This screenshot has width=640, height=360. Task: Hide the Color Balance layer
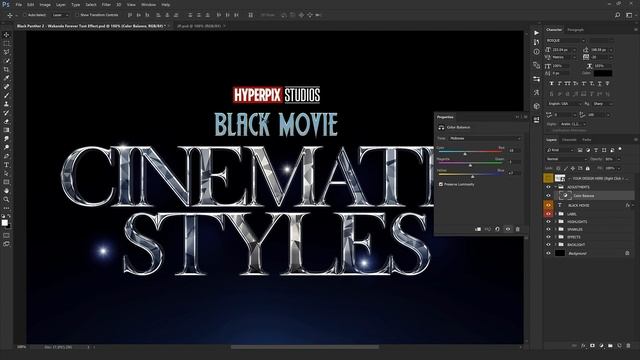pos(548,196)
